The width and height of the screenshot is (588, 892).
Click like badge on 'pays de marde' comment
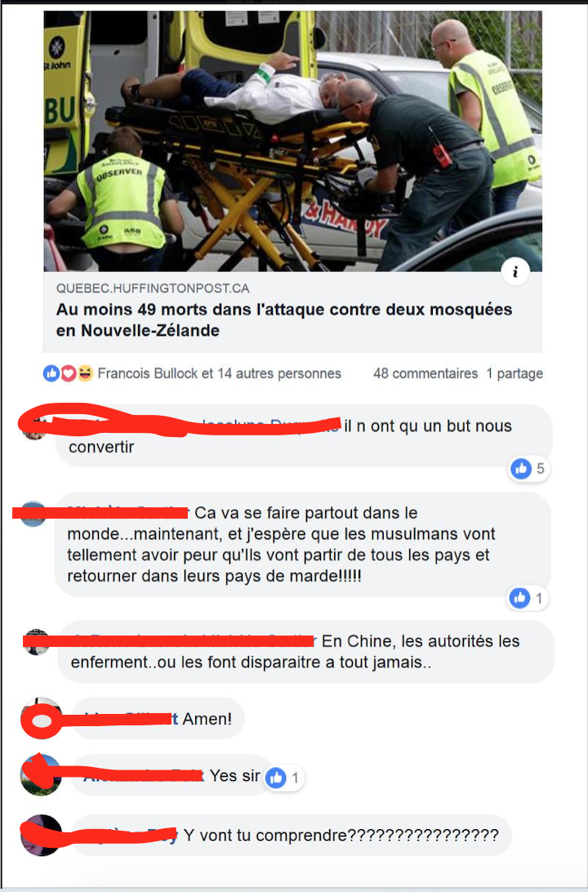(527, 598)
